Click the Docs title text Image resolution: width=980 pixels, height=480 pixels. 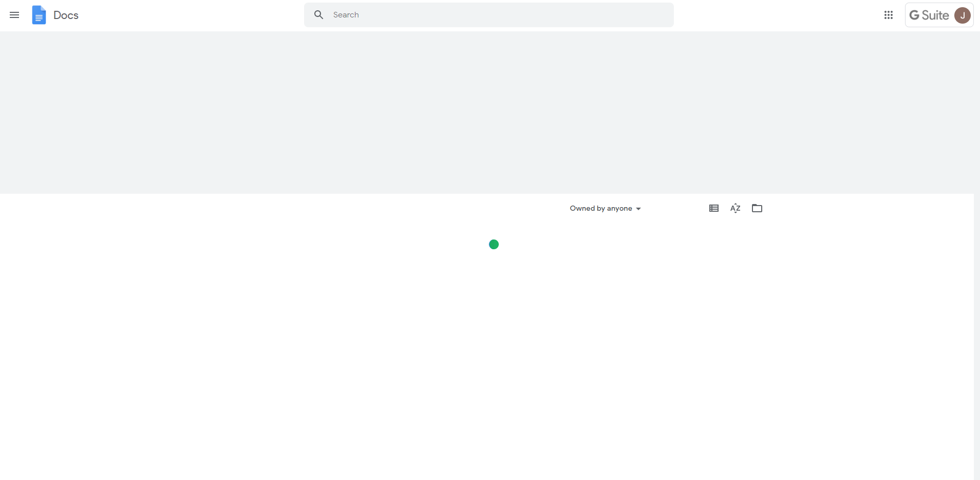click(66, 15)
